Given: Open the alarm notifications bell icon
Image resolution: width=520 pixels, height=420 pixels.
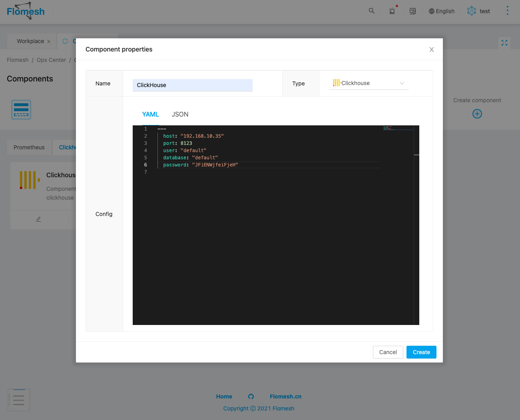Looking at the screenshot, I should coord(392,11).
